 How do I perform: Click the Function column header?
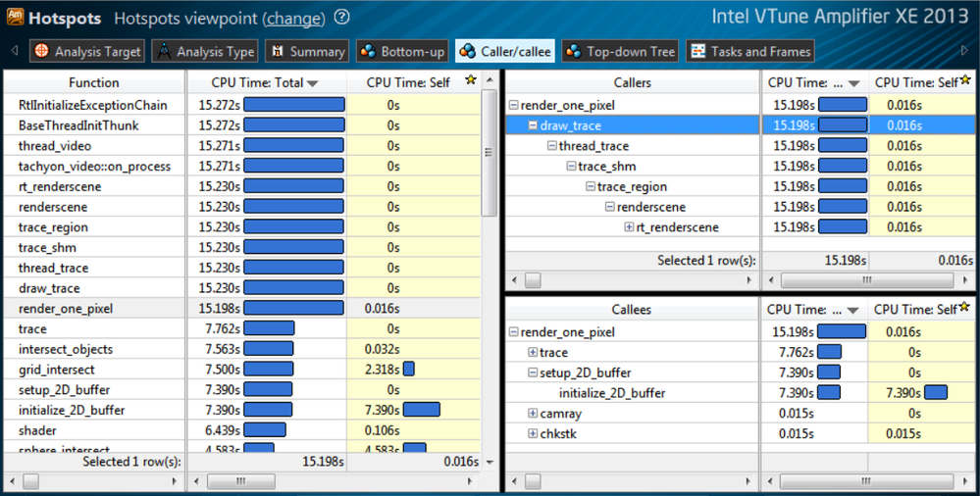click(94, 82)
